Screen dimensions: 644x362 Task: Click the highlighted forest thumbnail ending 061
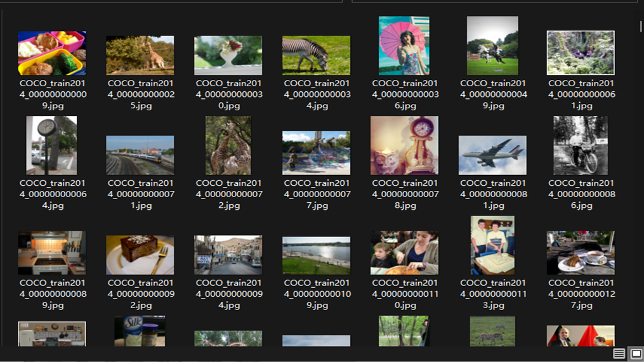point(581,53)
